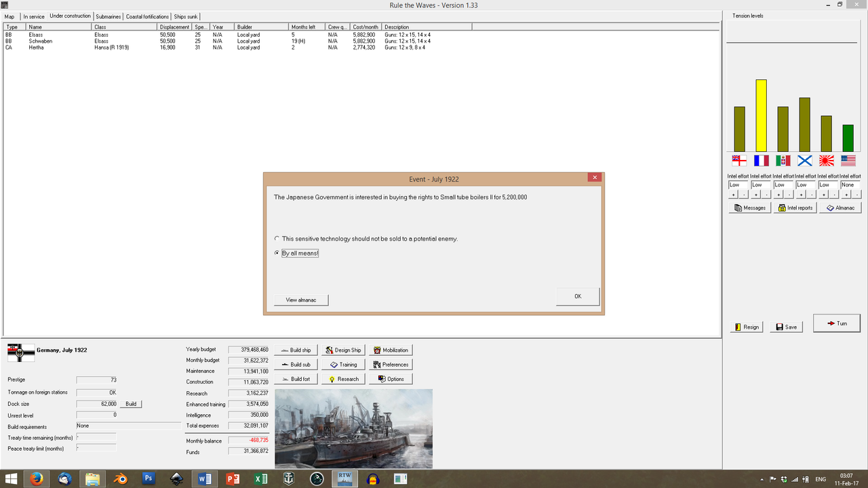868x488 pixels.
Task: Open the Research screen
Action: tap(343, 379)
